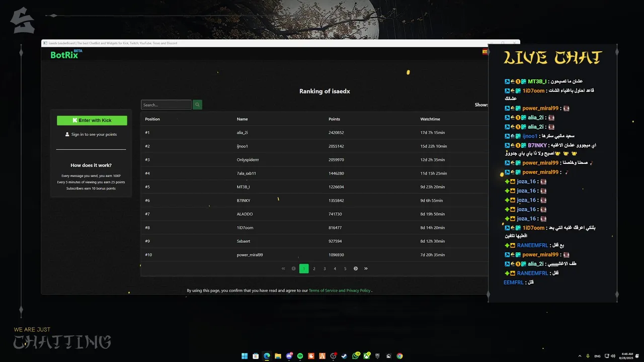Open Steam from taskbar
Image resolution: width=644 pixels, height=362 pixels.
coord(344,356)
